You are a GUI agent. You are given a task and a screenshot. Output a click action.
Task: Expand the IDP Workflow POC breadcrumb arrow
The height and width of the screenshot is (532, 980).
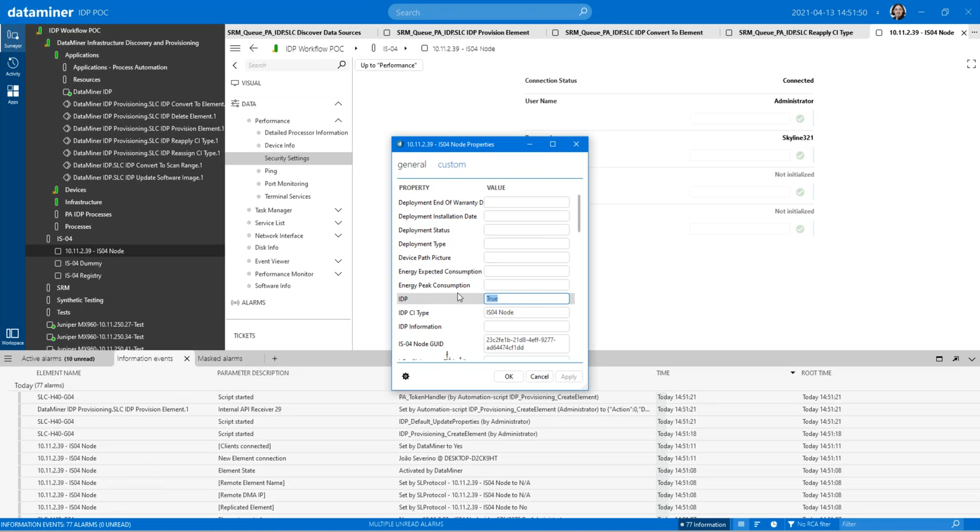356,48
